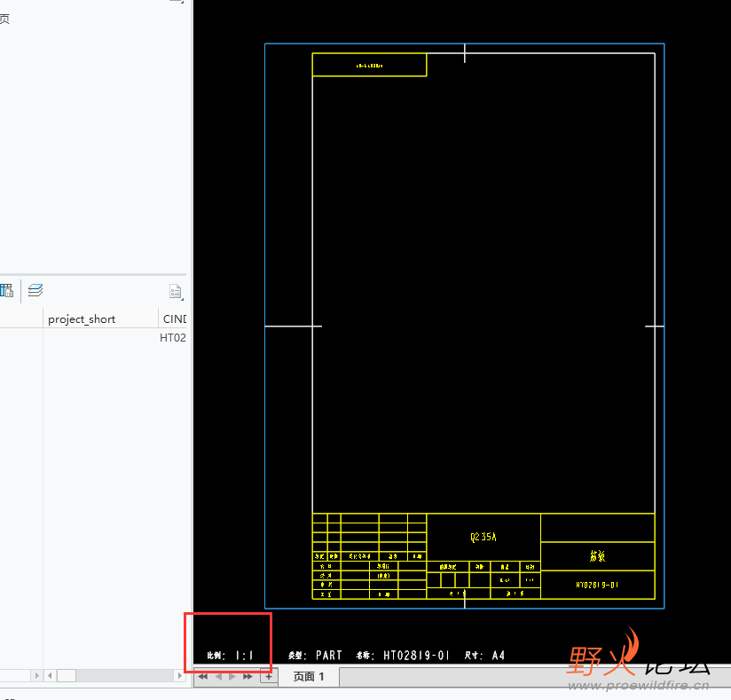
Task: Click the drawing scale 比例 1:1 text
Action: (x=231, y=656)
